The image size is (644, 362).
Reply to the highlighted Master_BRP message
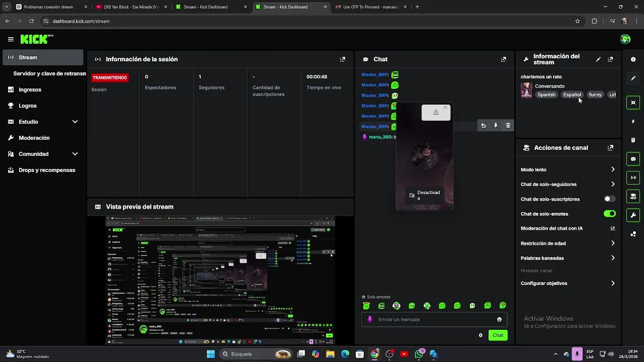tap(483, 126)
